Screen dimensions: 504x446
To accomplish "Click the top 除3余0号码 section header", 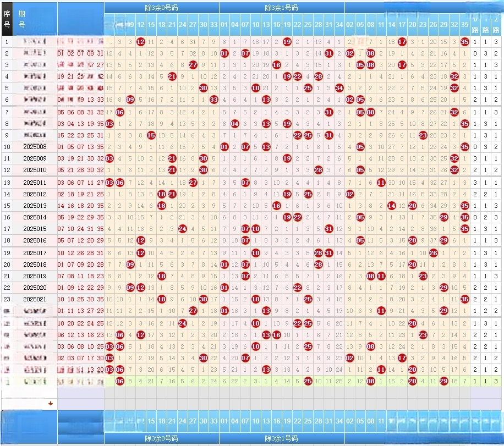I will click(161, 8).
